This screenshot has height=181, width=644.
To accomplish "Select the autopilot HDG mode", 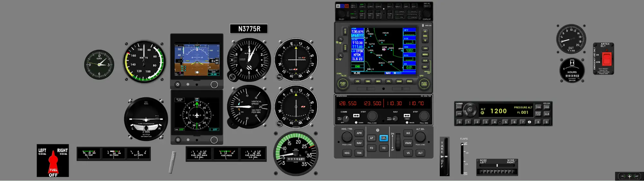I will [x=347, y=153].
